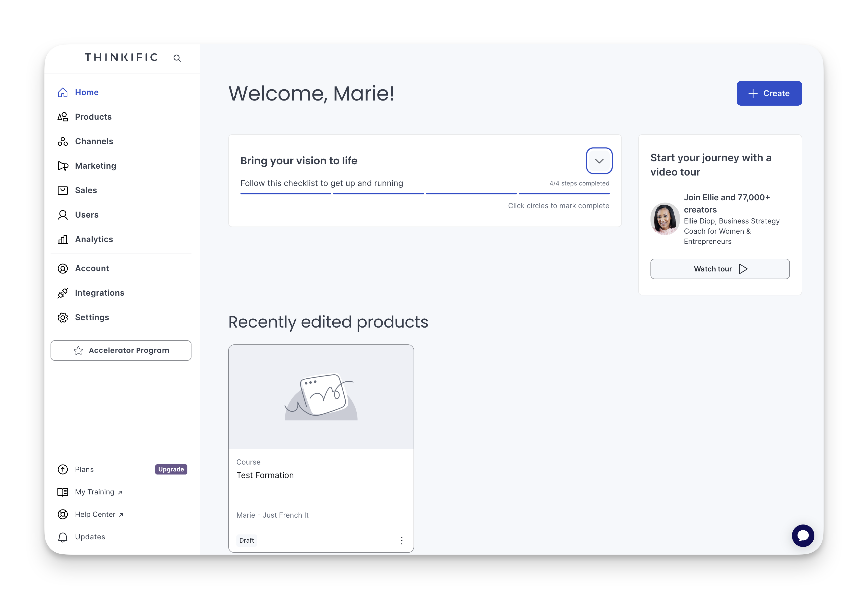Click the Integrations plug icon
The width and height of the screenshot is (868, 599).
(63, 293)
